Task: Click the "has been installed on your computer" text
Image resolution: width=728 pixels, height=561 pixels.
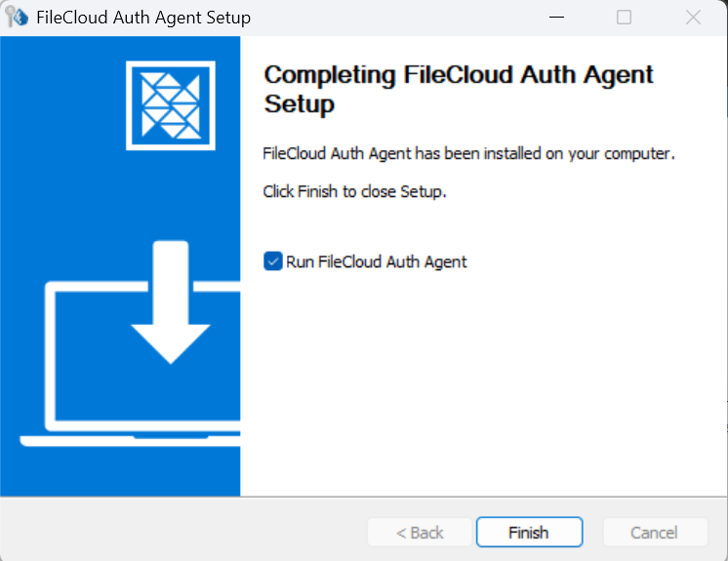Action: coord(546,154)
